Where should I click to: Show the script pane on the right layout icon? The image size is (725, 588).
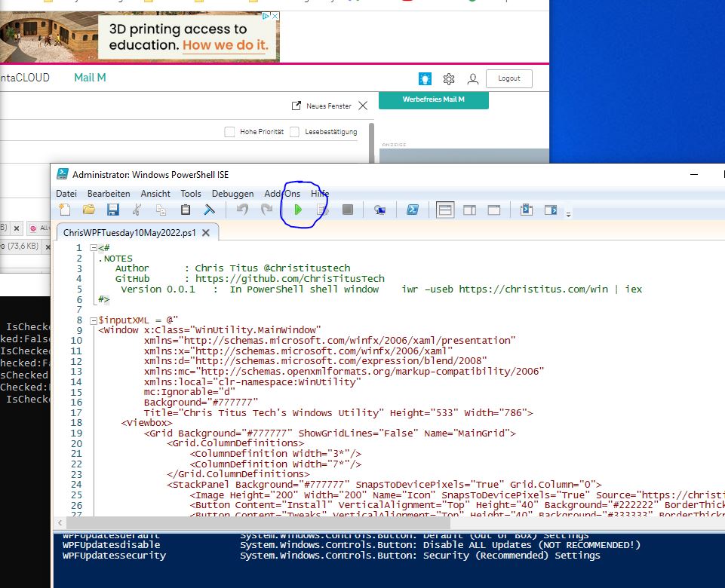point(470,210)
